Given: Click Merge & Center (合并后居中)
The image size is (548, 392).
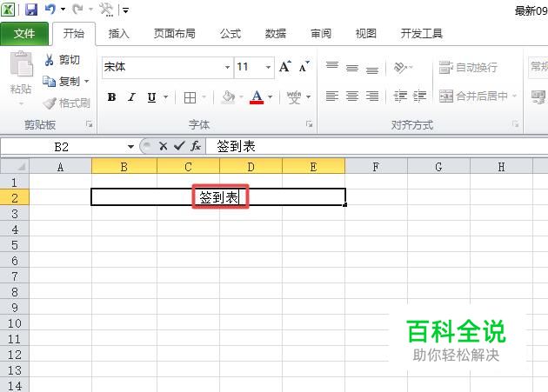Looking at the screenshot, I should 473,96.
